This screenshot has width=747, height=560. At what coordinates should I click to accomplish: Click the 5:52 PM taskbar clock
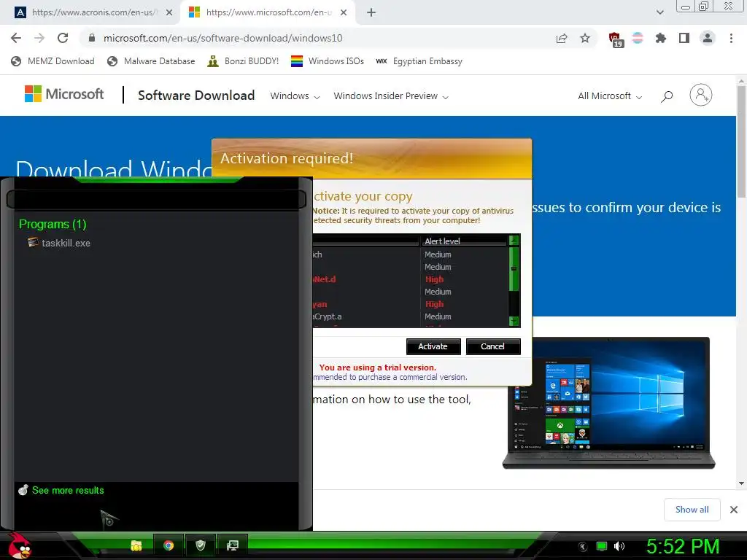[683, 547]
